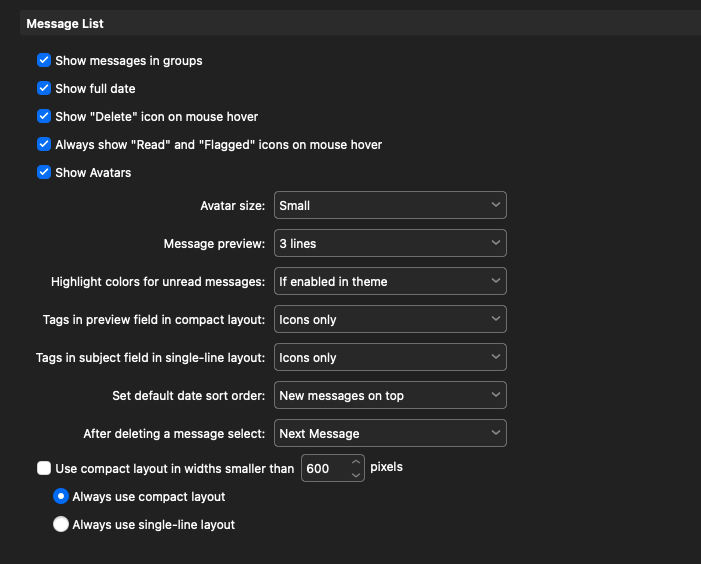Decrease pixel width with stepper down arrow
Screen dimensions: 701x564
[x=357, y=475]
